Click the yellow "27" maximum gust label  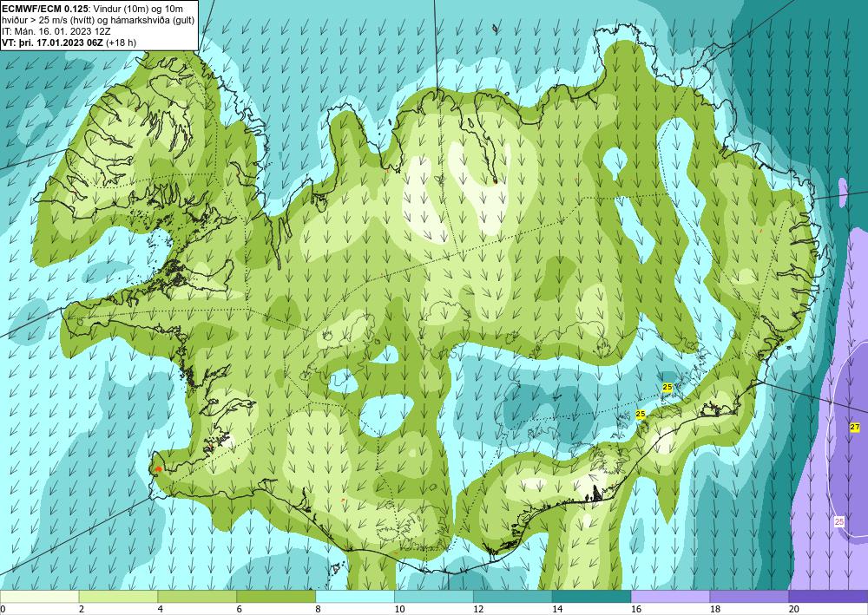[855, 427]
